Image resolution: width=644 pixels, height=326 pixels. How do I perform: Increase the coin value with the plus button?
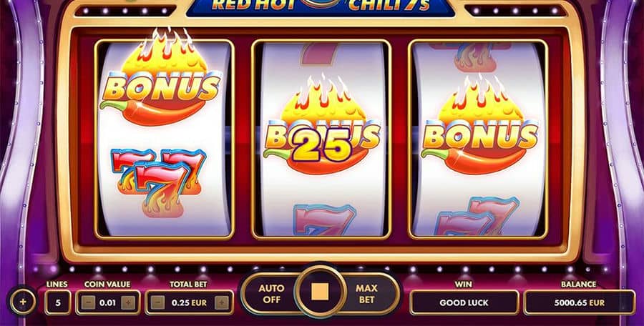128,303
